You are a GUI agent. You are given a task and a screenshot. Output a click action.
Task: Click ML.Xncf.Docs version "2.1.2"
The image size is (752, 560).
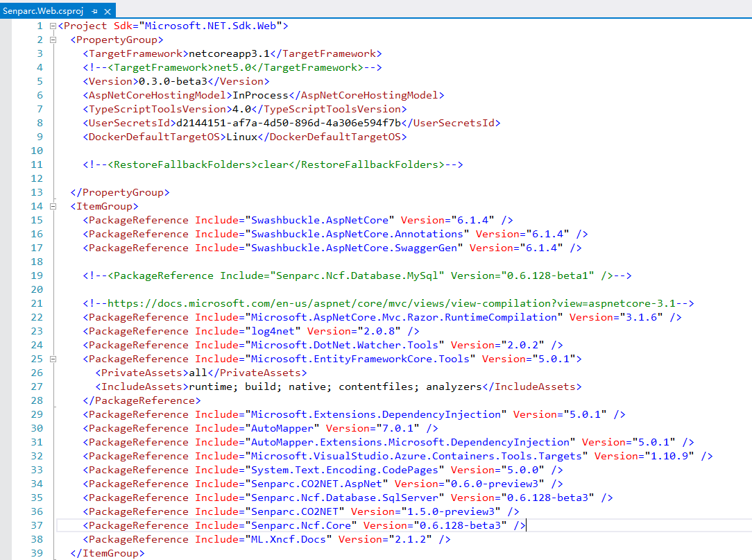[410, 540]
